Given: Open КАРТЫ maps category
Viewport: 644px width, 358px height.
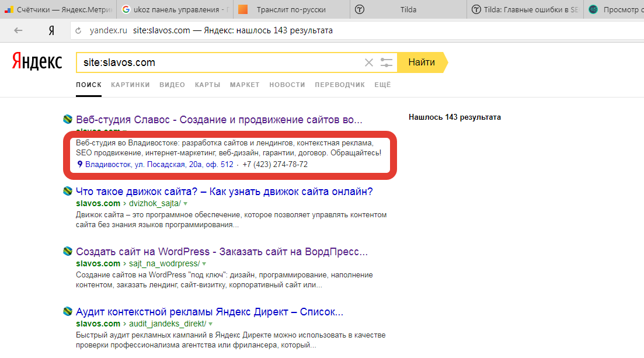Looking at the screenshot, I should [x=207, y=85].
